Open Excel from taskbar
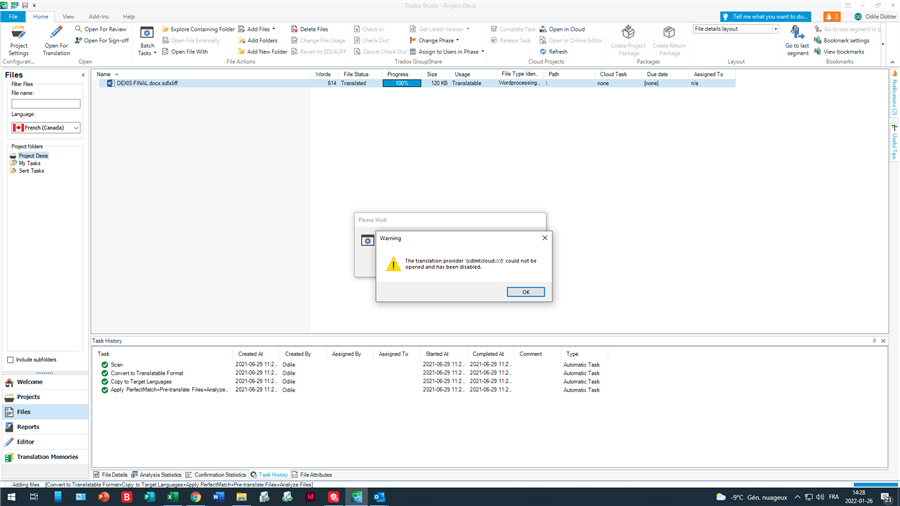900x506 pixels. 172,497
